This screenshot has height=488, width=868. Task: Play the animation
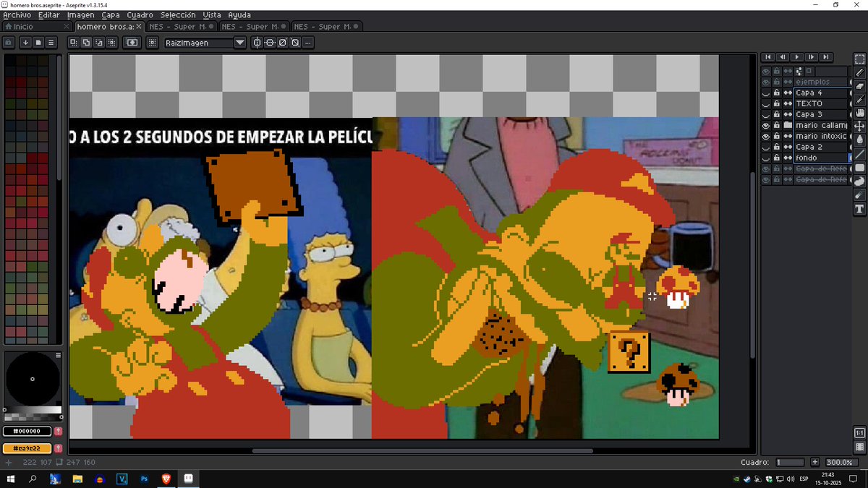(797, 57)
